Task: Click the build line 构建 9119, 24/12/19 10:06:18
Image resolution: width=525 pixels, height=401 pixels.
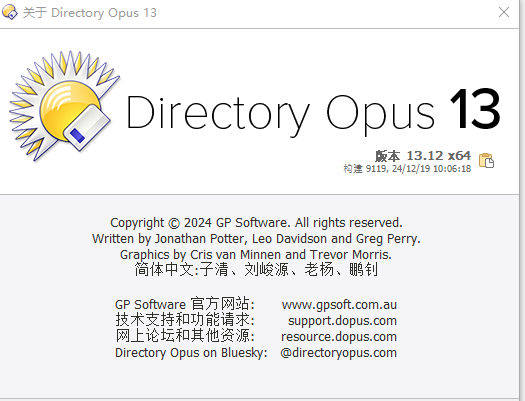Action: (x=407, y=168)
